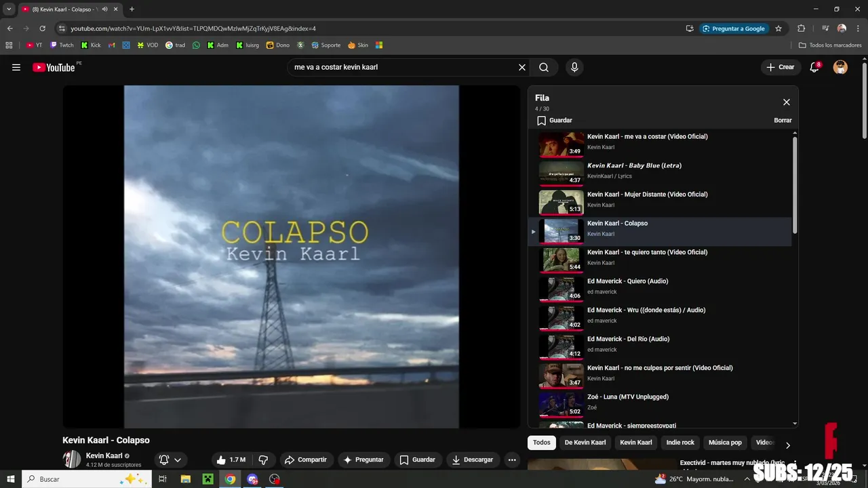Go back with browser back arrow
Image resolution: width=868 pixels, height=488 pixels.
[x=9, y=28]
